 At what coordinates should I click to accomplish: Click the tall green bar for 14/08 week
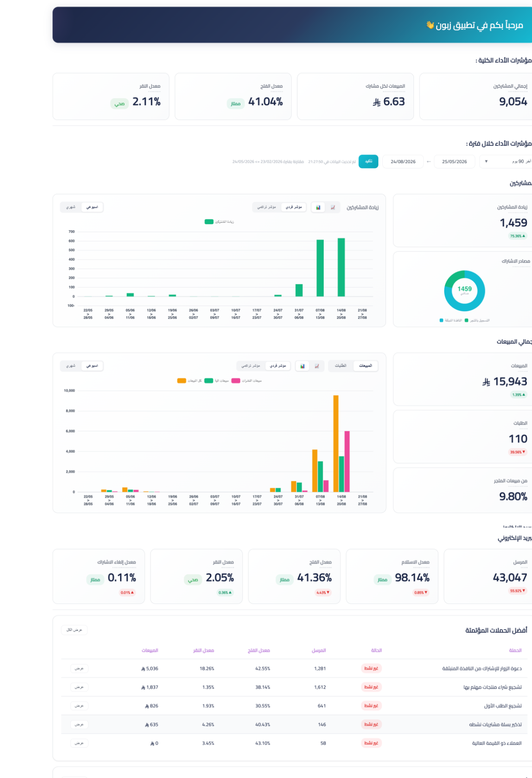(341, 267)
